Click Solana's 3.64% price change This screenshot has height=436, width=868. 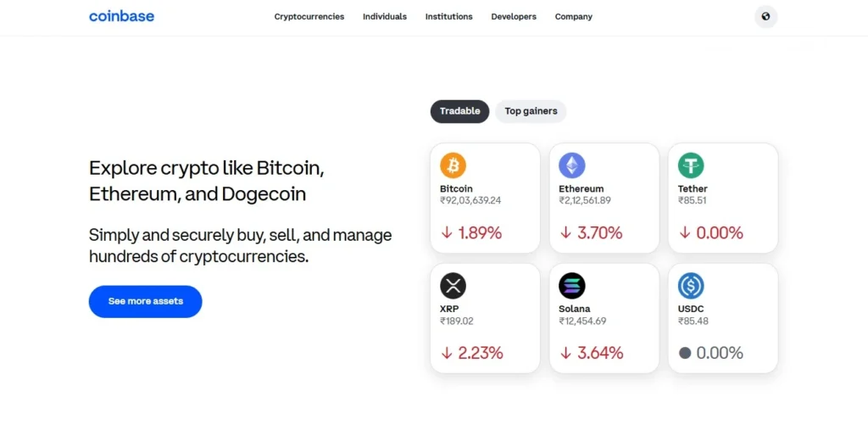[591, 353]
